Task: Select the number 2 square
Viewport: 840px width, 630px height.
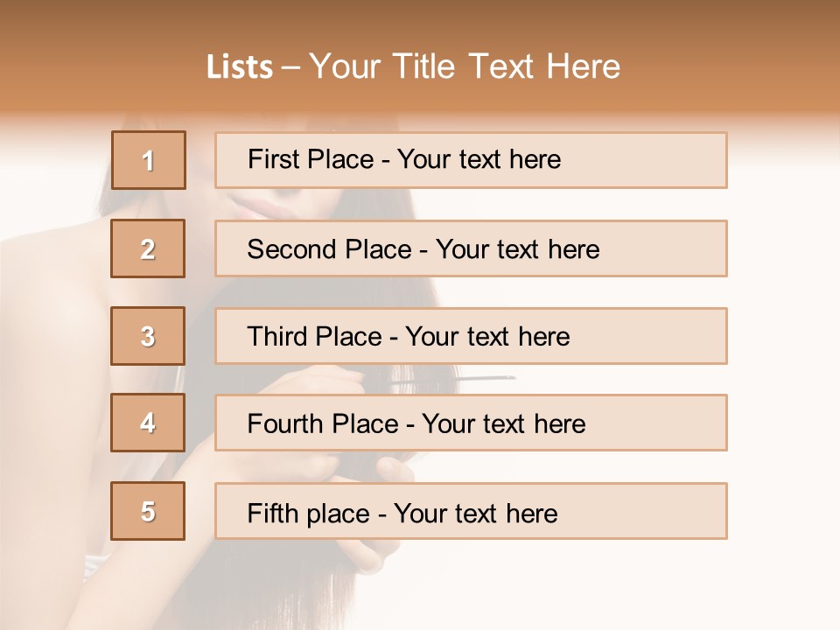Action: click(148, 248)
